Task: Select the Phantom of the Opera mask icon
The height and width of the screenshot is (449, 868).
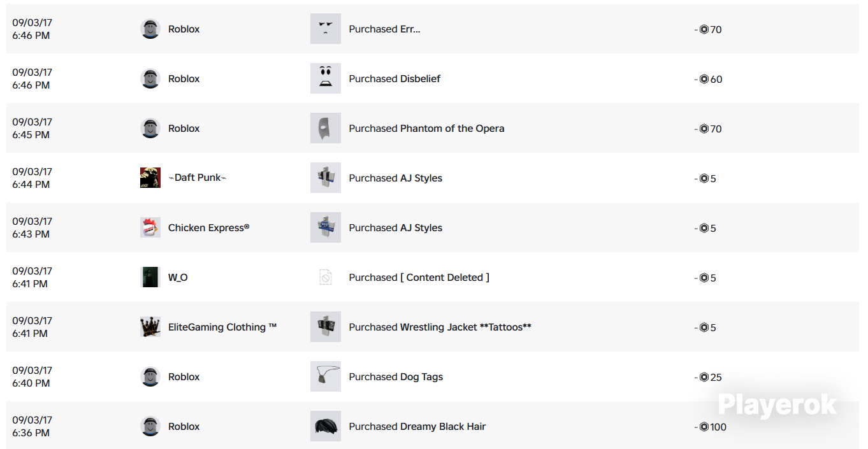Action: click(326, 128)
